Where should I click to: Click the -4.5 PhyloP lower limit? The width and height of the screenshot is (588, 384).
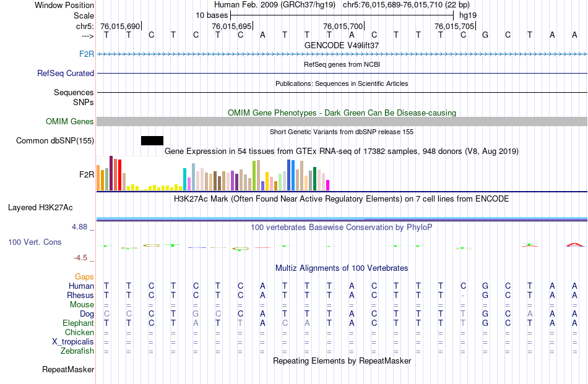pos(80,258)
